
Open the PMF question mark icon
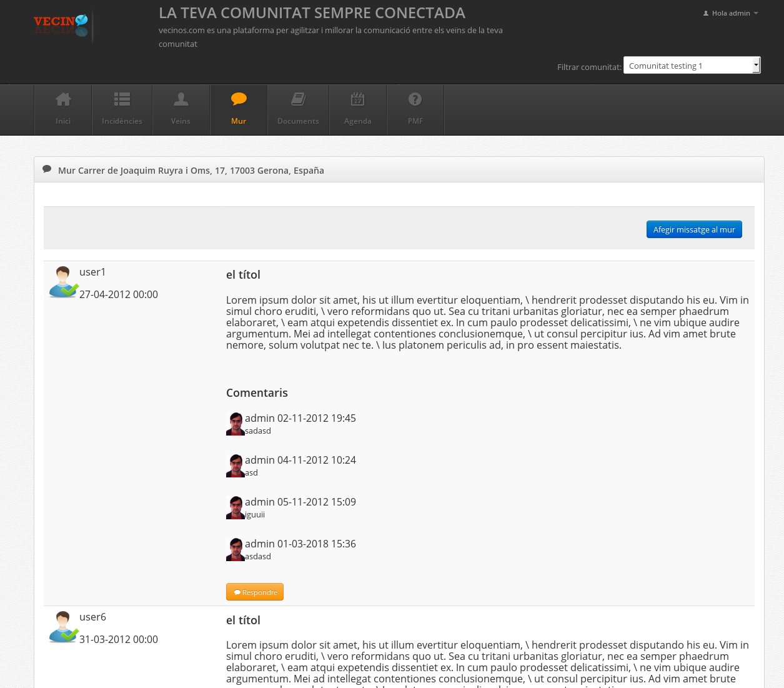click(x=415, y=99)
